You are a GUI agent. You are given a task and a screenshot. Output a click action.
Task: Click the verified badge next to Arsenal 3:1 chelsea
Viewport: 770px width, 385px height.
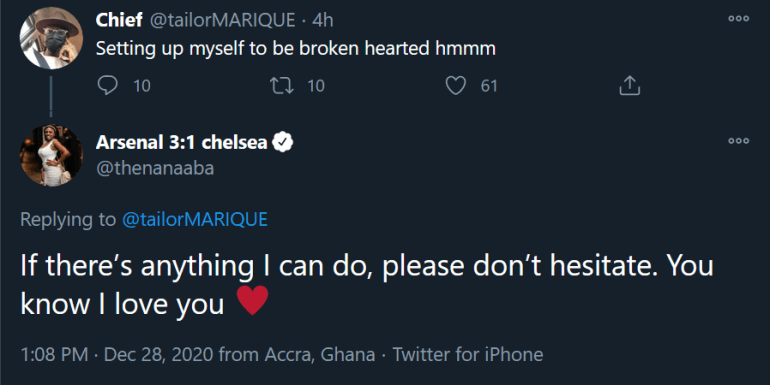[x=283, y=142]
